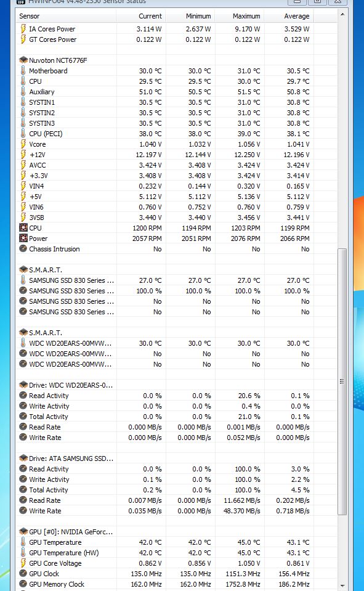Viewport: 364px width, 591px height.
Task: Click the GPU Core Voltage lightning icon
Action: [x=23, y=563]
